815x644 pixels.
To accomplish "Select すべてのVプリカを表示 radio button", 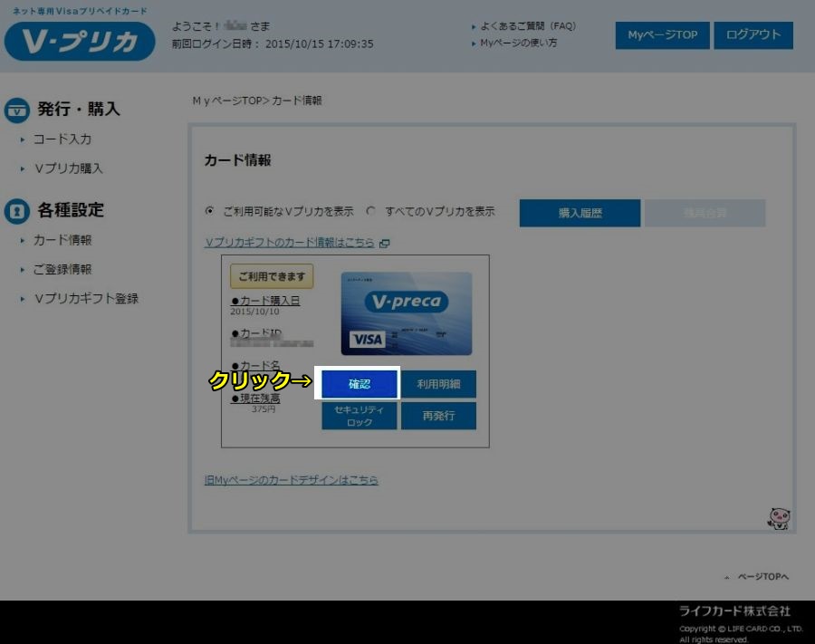I will tap(370, 211).
